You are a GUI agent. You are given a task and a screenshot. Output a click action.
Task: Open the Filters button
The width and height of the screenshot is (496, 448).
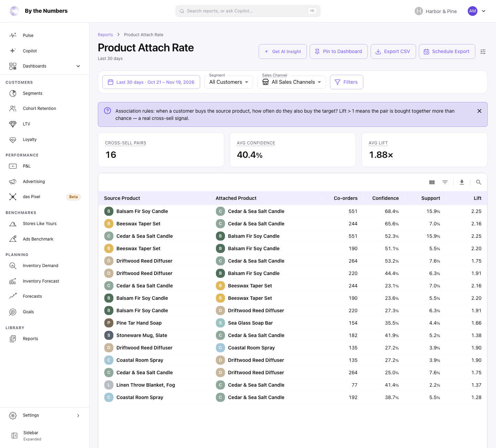[347, 82]
